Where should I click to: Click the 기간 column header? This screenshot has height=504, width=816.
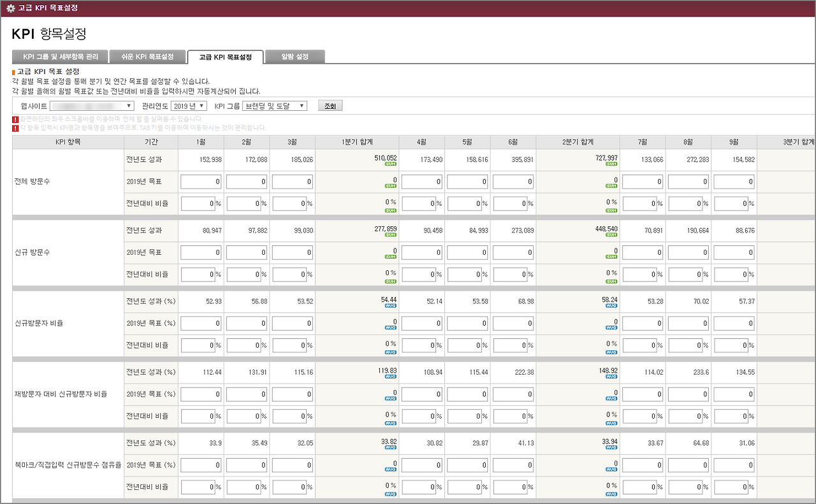(x=151, y=141)
